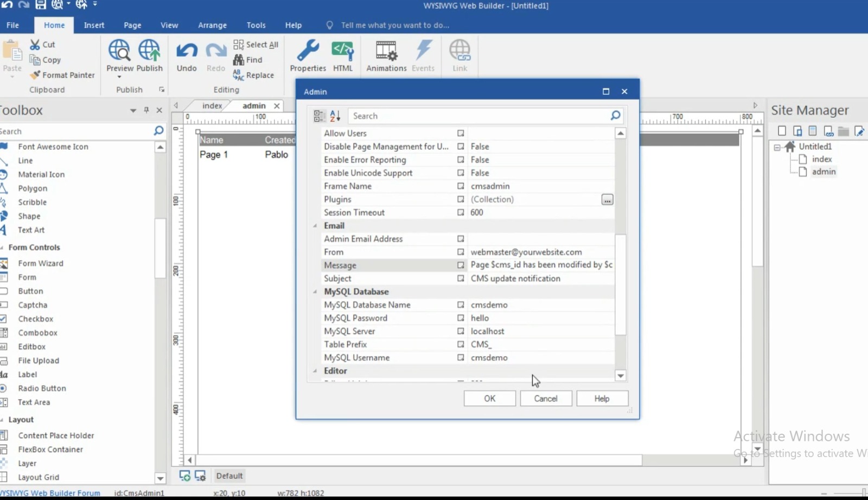Select the Font Awesome Icon tool

pos(53,147)
